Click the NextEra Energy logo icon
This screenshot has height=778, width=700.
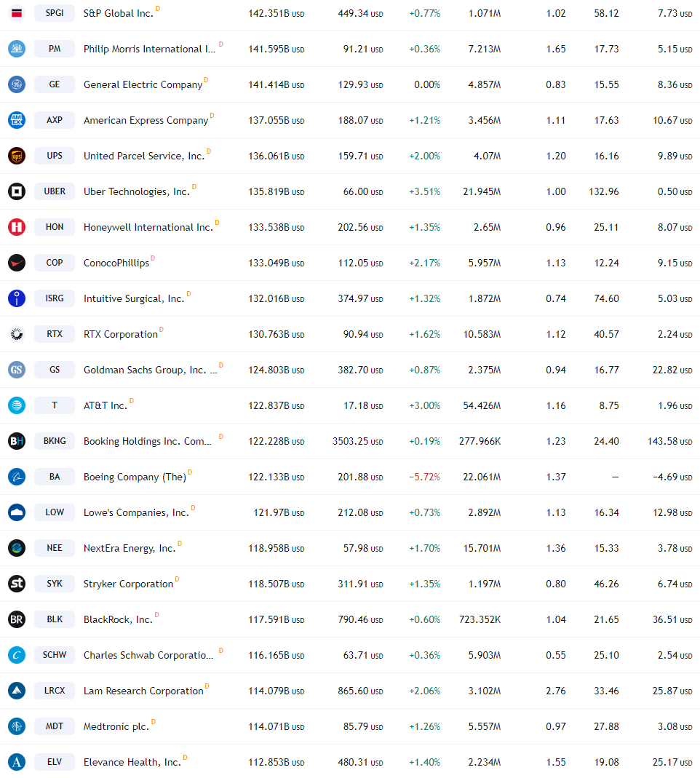pos(17,548)
